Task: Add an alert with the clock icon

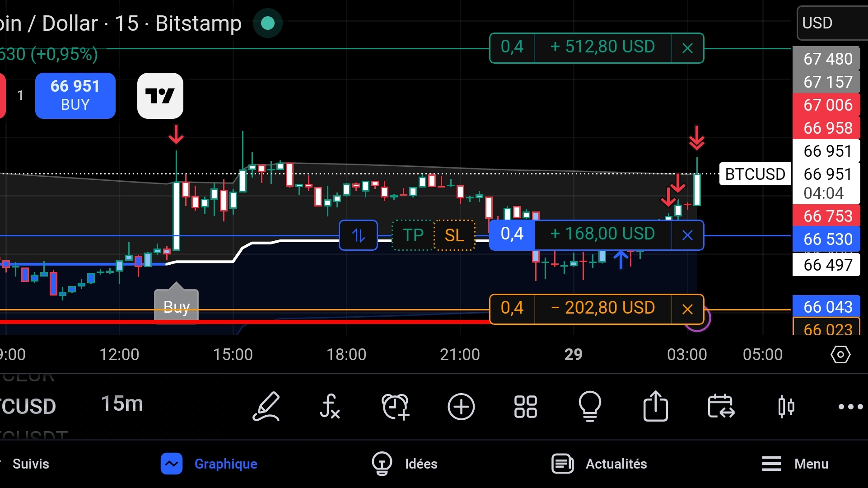Action: (x=396, y=407)
